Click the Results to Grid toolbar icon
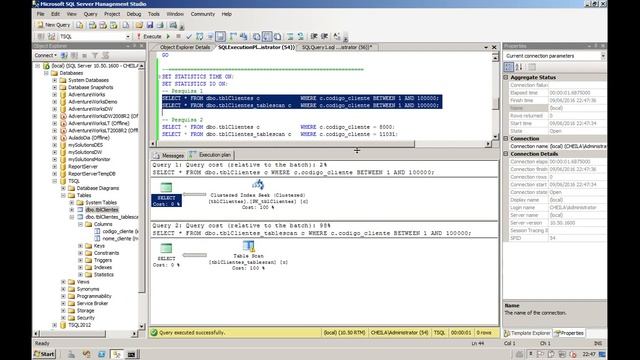The height and width of the screenshot is (360, 640). click(267, 37)
